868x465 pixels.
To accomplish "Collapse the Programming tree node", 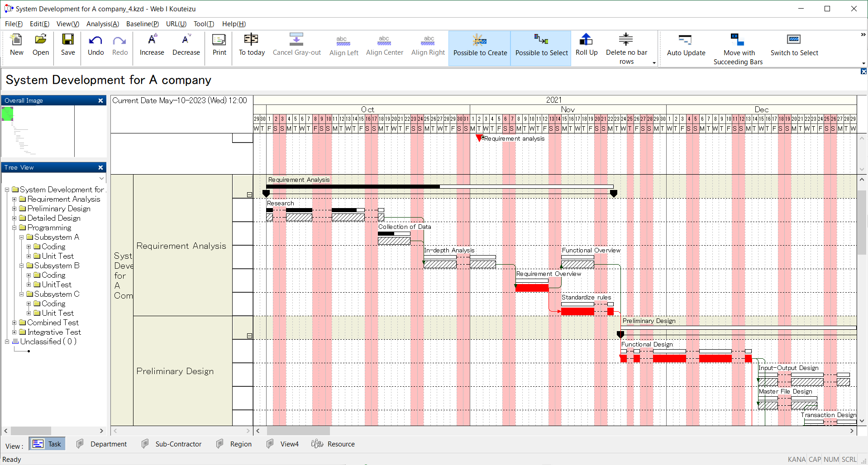I will tap(14, 228).
